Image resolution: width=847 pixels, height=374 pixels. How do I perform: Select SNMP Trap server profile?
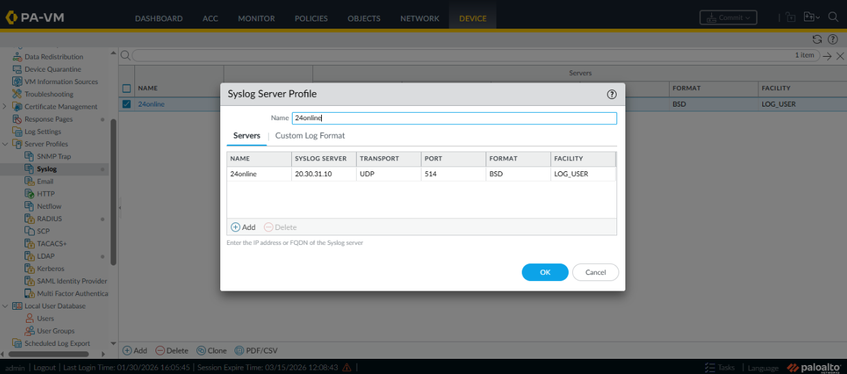(53, 156)
